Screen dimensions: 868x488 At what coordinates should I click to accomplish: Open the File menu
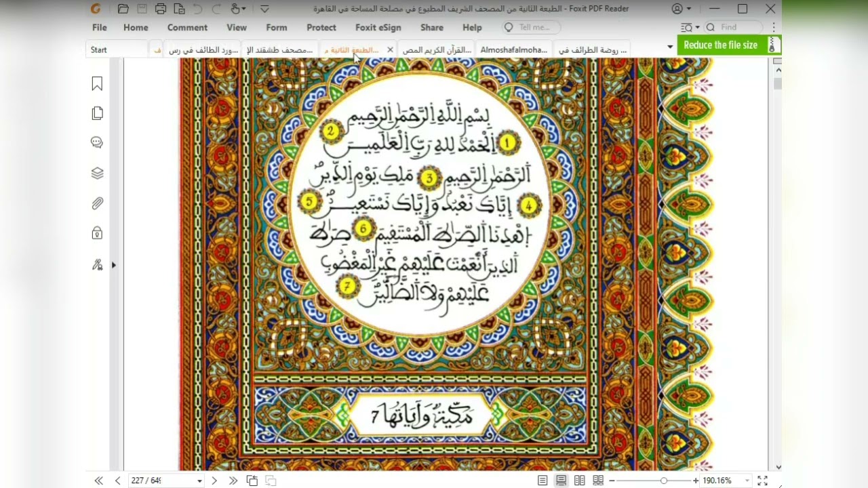(100, 28)
